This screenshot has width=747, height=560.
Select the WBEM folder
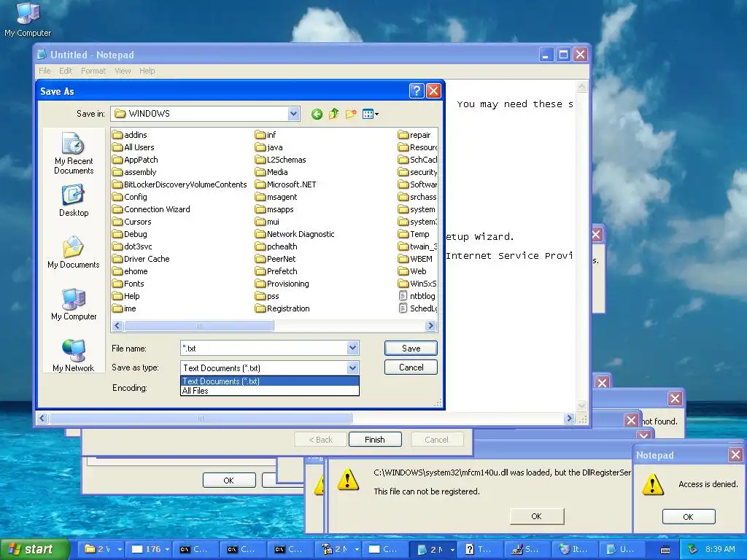415,259
